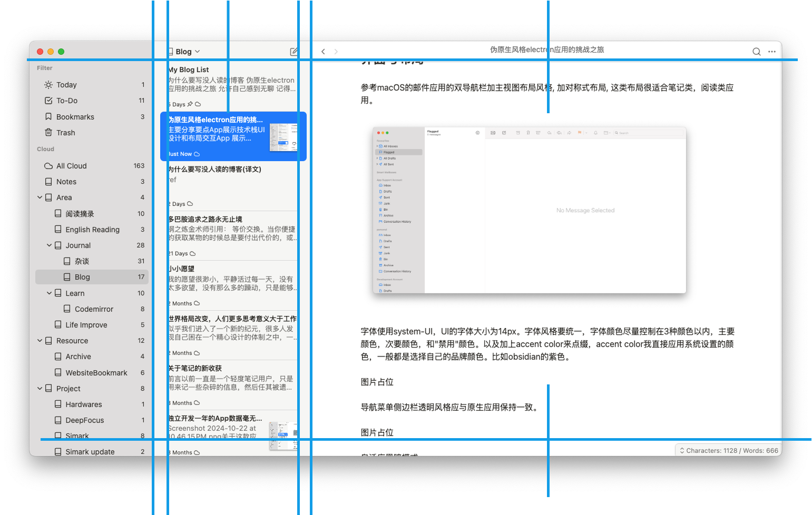
Task: Navigate back with the left chevron
Action: click(x=323, y=52)
